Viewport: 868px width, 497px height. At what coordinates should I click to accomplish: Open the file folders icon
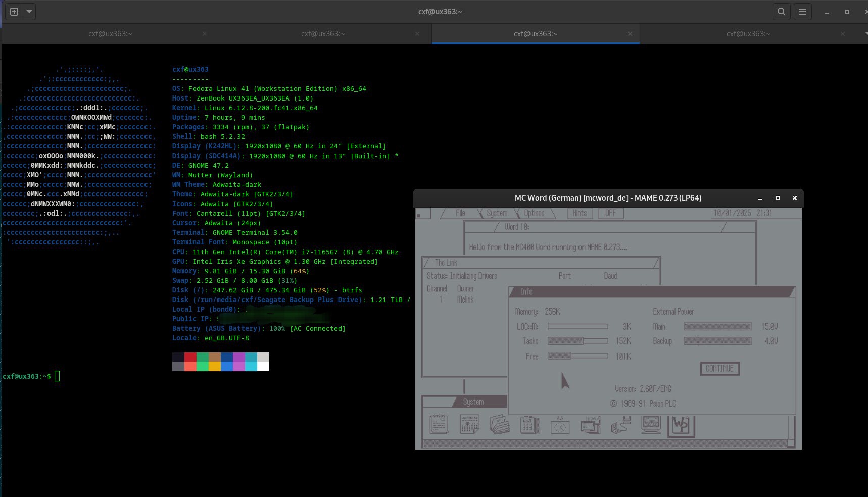[500, 424]
